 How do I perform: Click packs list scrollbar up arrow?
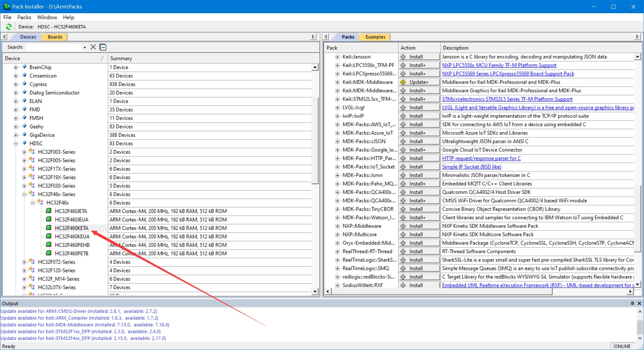[638, 57]
